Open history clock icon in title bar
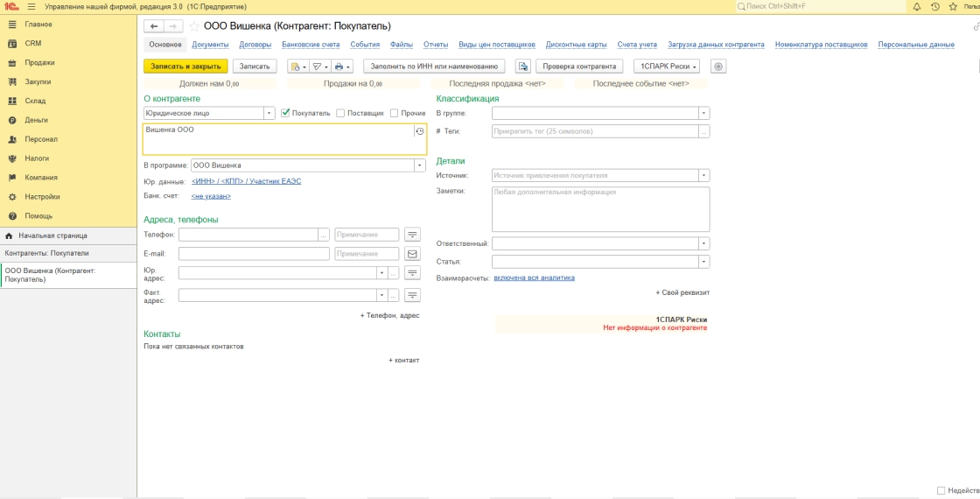This screenshot has height=499, width=980. pos(935,6)
